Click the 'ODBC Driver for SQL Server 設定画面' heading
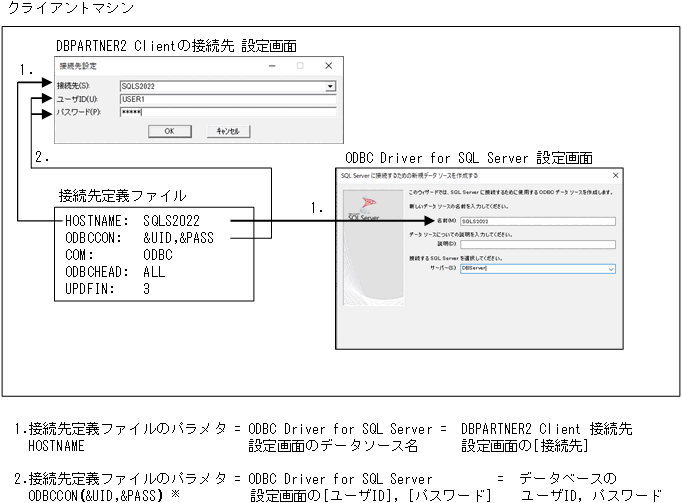 (469, 158)
